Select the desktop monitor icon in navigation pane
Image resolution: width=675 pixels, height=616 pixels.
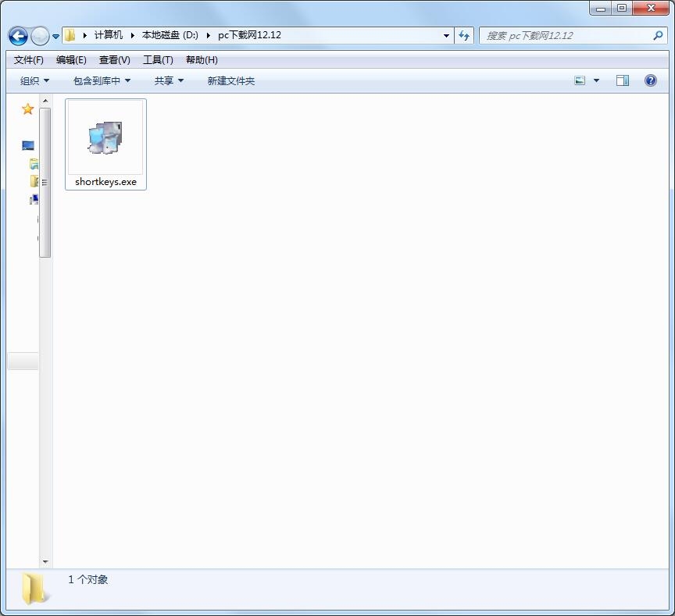pos(28,145)
